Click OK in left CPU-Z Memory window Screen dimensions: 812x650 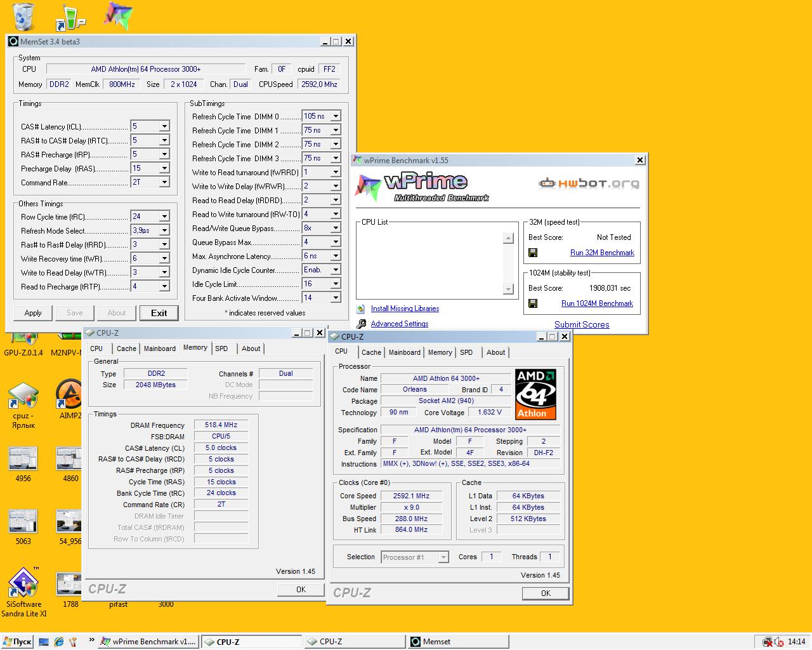(301, 590)
